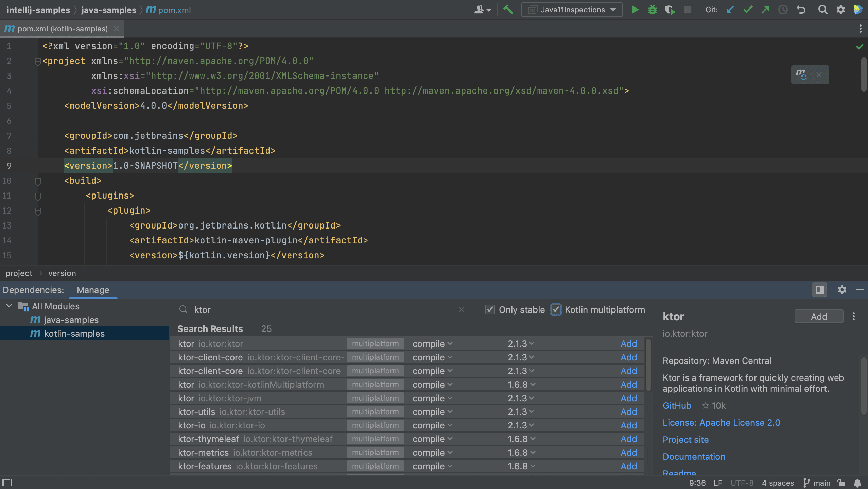Image resolution: width=868 pixels, height=489 pixels.
Task: Open License: Apache License 2.0 link
Action: [x=721, y=422]
